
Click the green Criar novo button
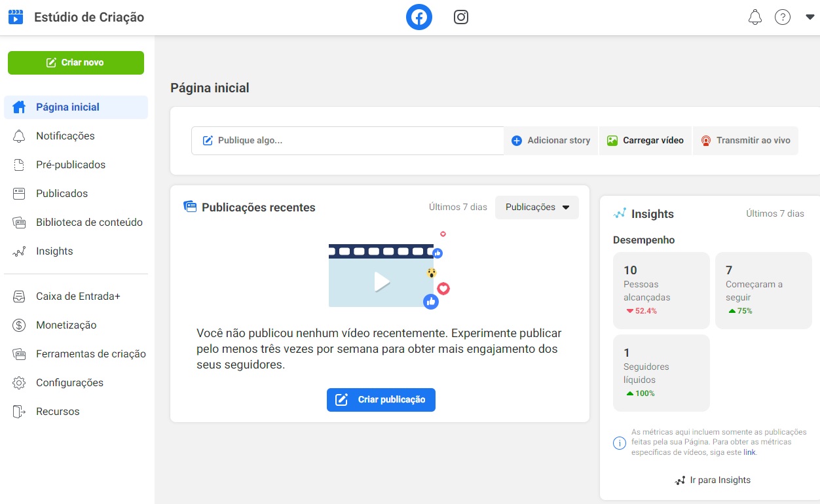click(76, 63)
